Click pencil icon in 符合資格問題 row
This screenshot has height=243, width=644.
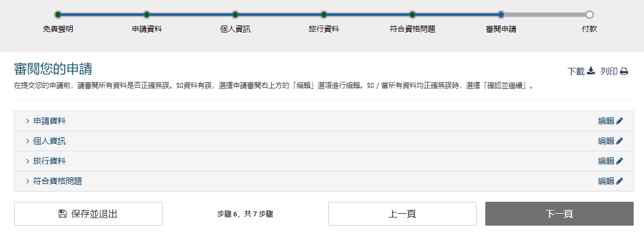(x=620, y=181)
